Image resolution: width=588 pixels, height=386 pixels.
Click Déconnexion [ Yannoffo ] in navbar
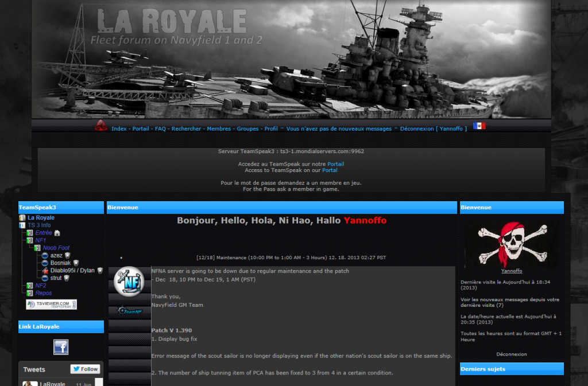coord(434,128)
